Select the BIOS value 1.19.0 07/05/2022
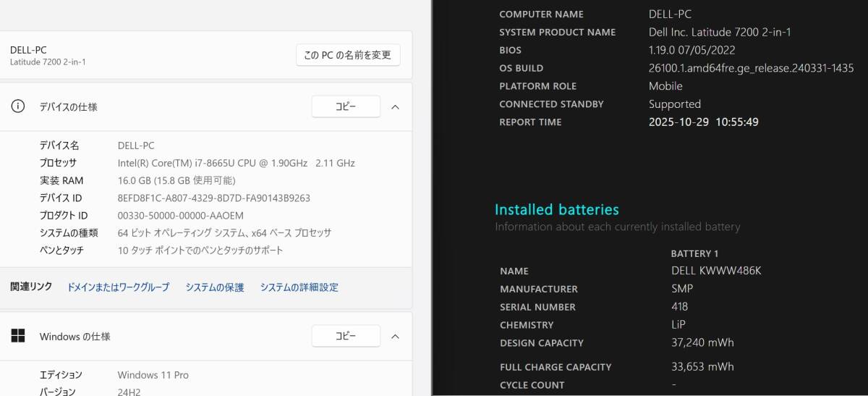 point(692,50)
